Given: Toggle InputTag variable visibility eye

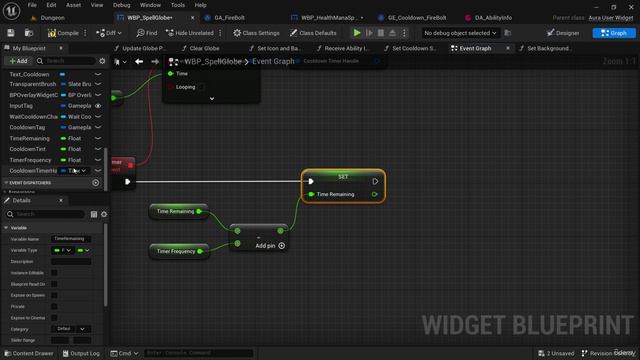Looking at the screenshot, I should pos(98,106).
